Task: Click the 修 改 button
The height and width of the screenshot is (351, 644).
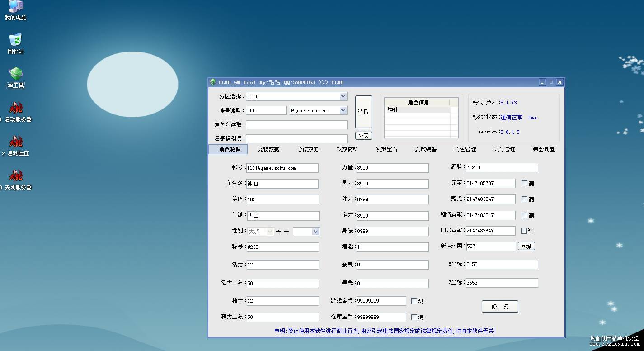Action: [x=500, y=306]
